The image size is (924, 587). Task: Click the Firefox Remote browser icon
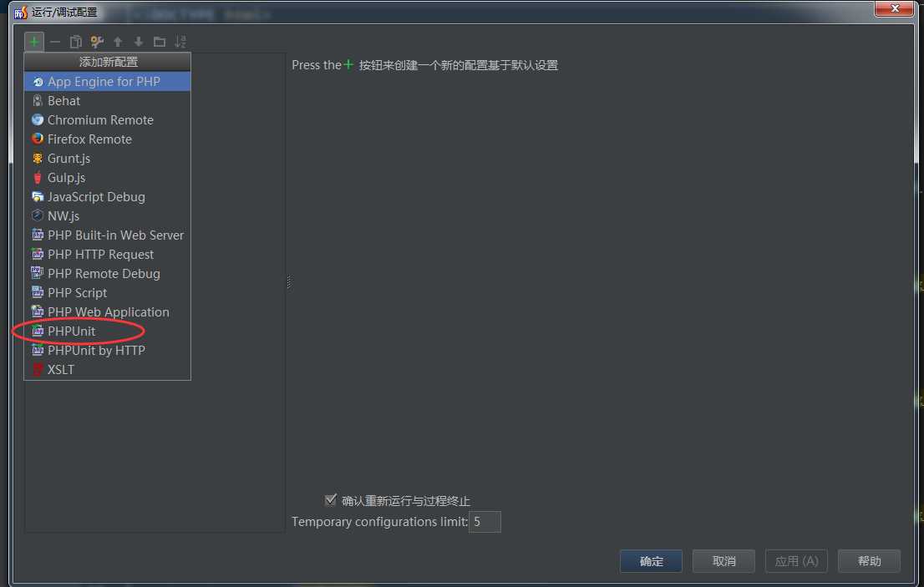pyautogui.click(x=38, y=139)
